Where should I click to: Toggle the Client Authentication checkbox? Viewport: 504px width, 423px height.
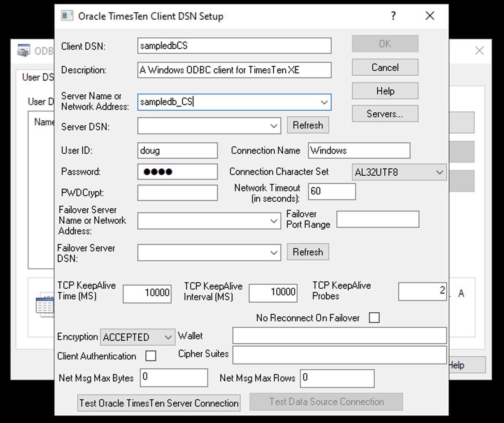pos(151,355)
